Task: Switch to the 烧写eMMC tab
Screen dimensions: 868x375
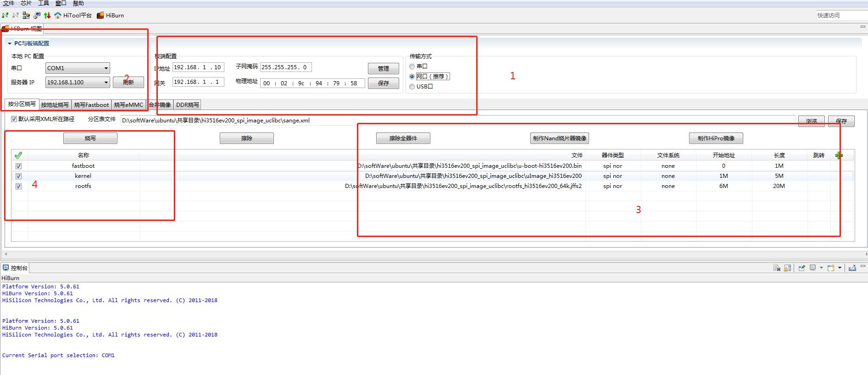Action: click(x=129, y=105)
